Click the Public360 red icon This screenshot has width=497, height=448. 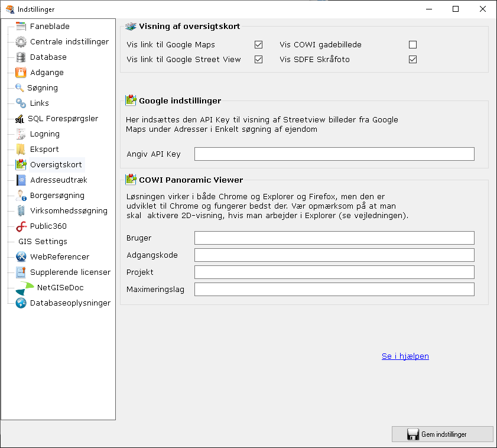[x=21, y=226]
